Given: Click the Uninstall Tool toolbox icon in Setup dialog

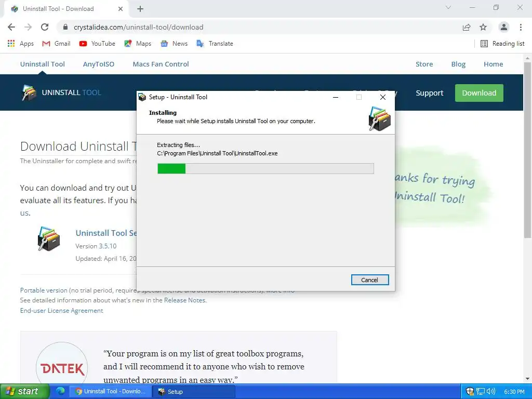Looking at the screenshot, I should (x=380, y=118).
